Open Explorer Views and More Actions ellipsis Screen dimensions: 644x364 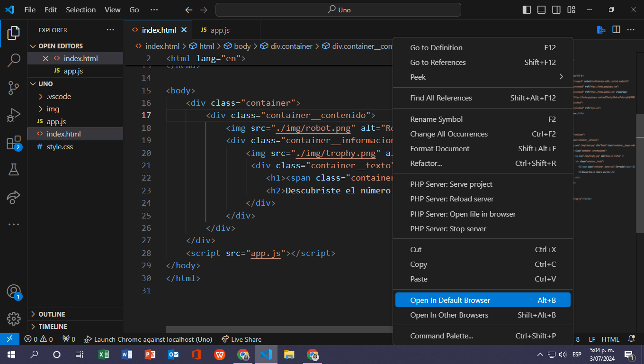(x=110, y=30)
